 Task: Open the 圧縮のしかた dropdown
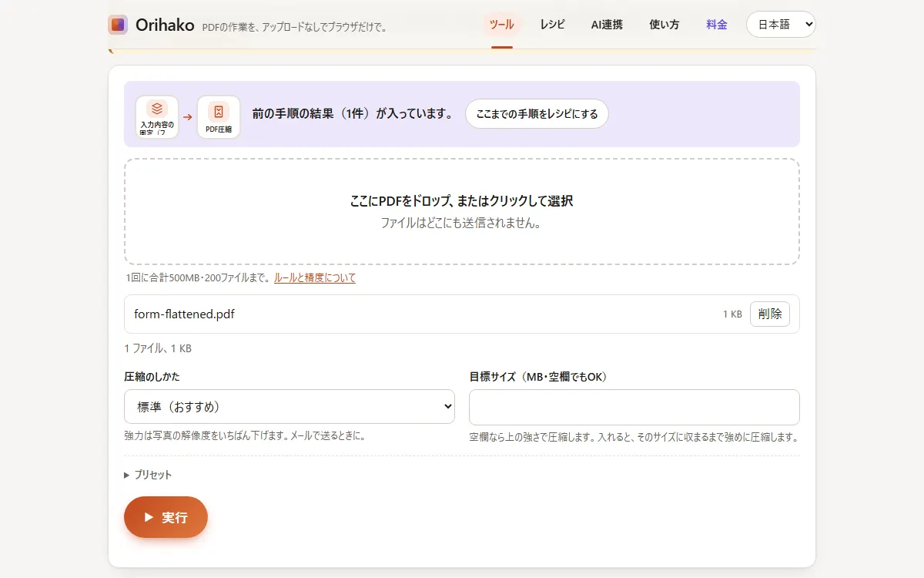[290, 407]
